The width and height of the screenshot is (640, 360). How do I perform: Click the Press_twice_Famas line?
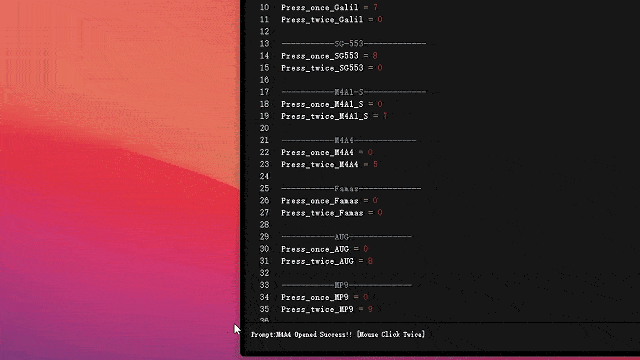click(332, 213)
